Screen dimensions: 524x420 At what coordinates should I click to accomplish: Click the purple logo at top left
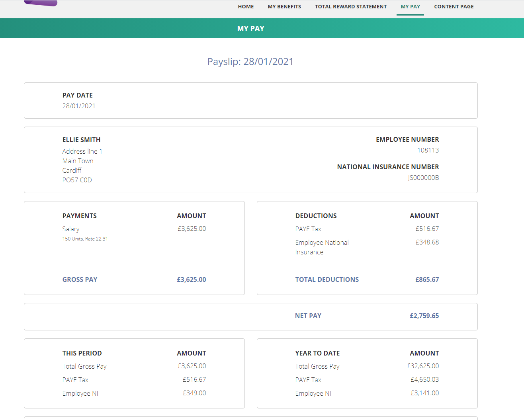point(41,3)
